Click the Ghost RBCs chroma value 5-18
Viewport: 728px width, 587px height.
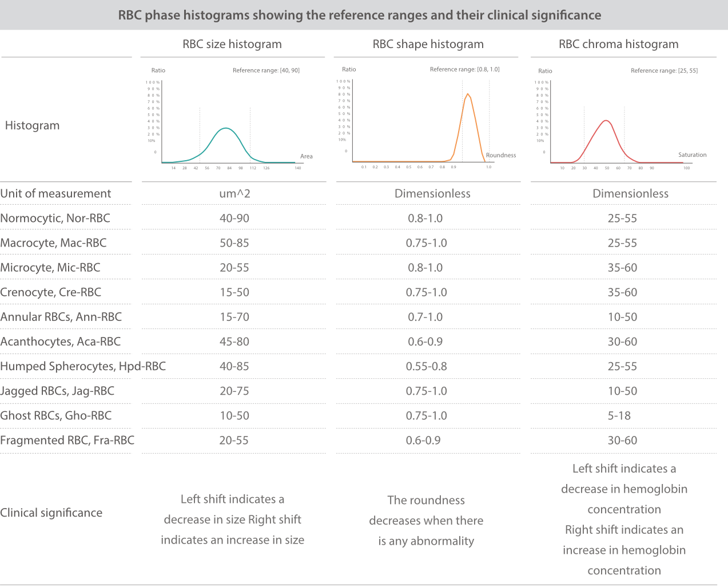pyautogui.click(x=619, y=416)
